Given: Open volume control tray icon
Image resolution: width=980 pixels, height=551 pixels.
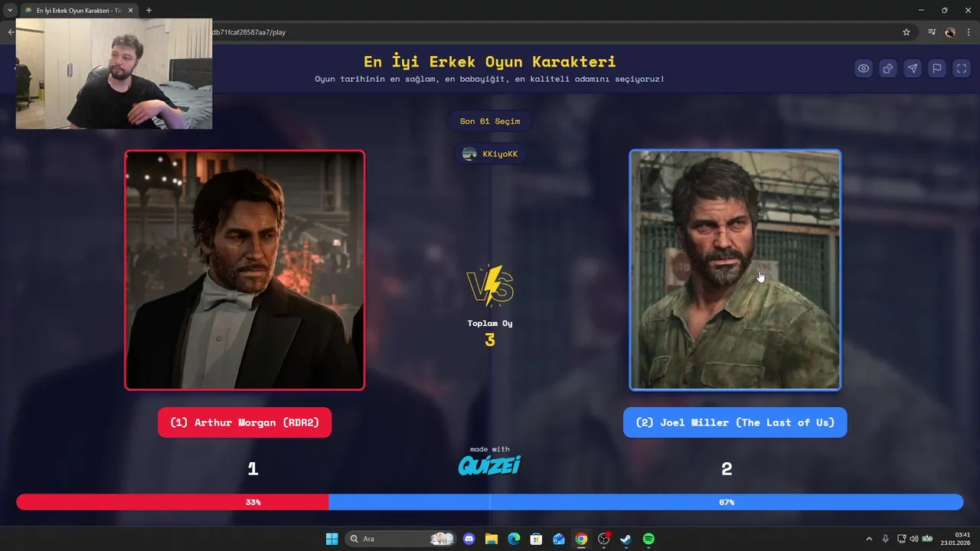Looking at the screenshot, I should click(x=913, y=539).
